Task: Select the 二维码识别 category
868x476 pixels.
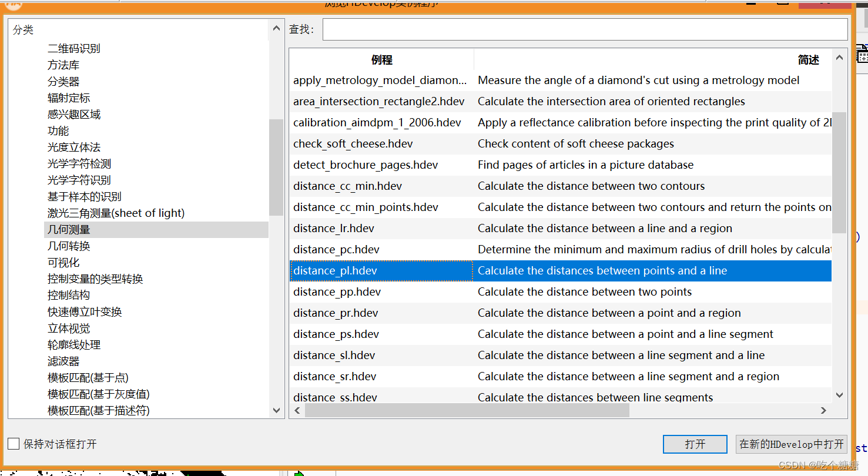Action: (x=74, y=49)
